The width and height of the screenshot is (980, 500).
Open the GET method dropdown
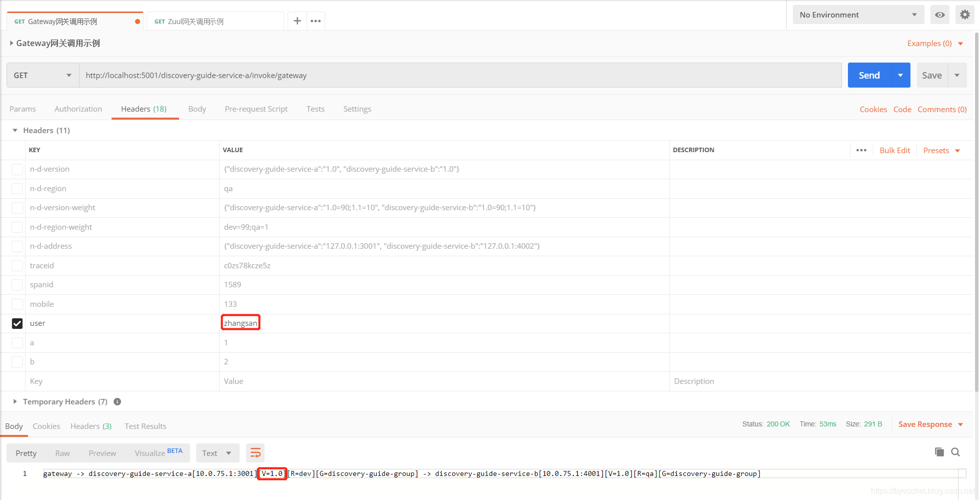[x=43, y=75]
